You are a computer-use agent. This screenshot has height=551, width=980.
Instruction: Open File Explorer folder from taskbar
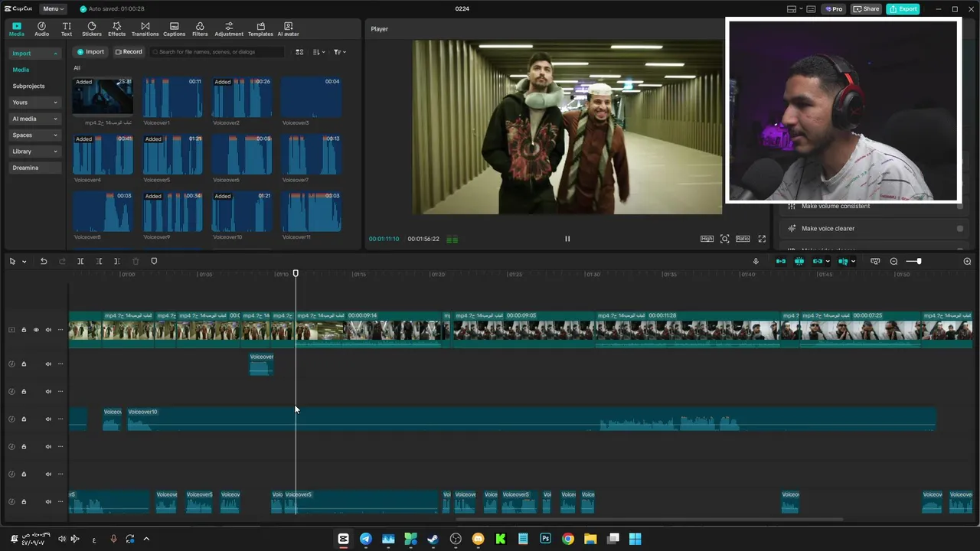tap(590, 539)
